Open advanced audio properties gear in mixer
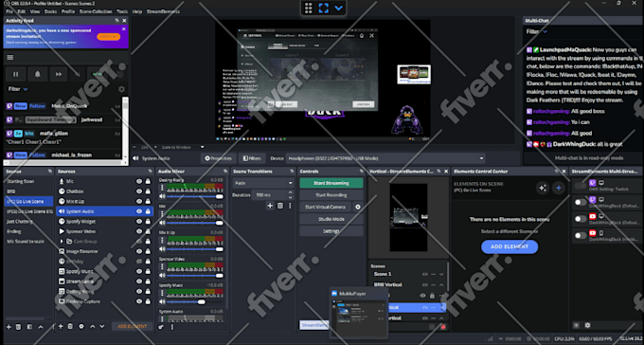 tap(161, 327)
